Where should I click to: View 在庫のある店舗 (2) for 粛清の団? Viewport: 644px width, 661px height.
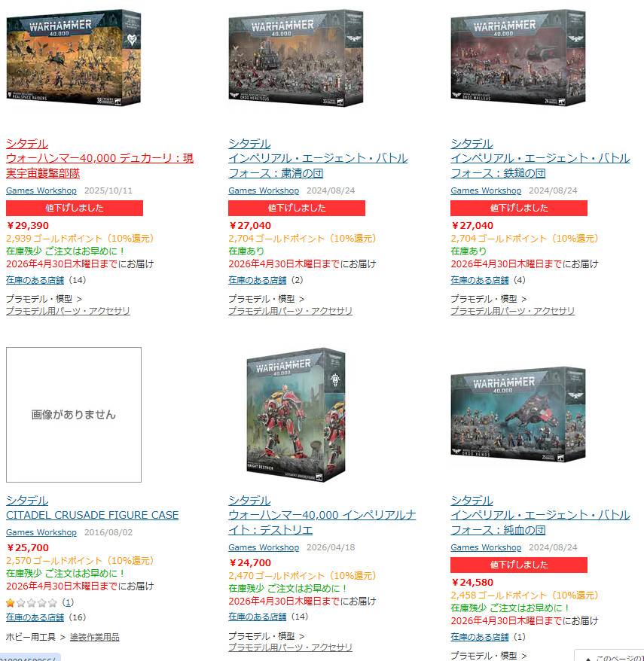(258, 280)
